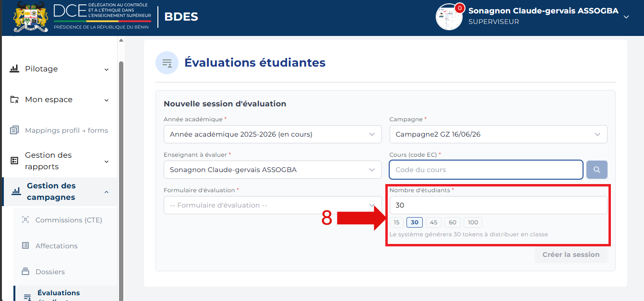The height and width of the screenshot is (301, 644).
Task: Open the Campagne dropdown
Action: pyautogui.click(x=498, y=134)
